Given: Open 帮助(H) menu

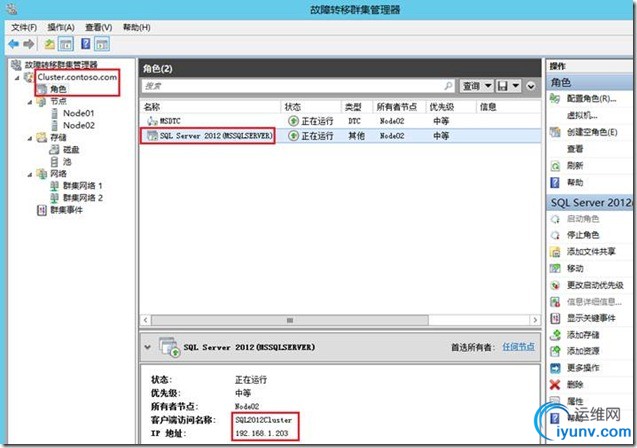Looking at the screenshot, I should tap(136, 27).
